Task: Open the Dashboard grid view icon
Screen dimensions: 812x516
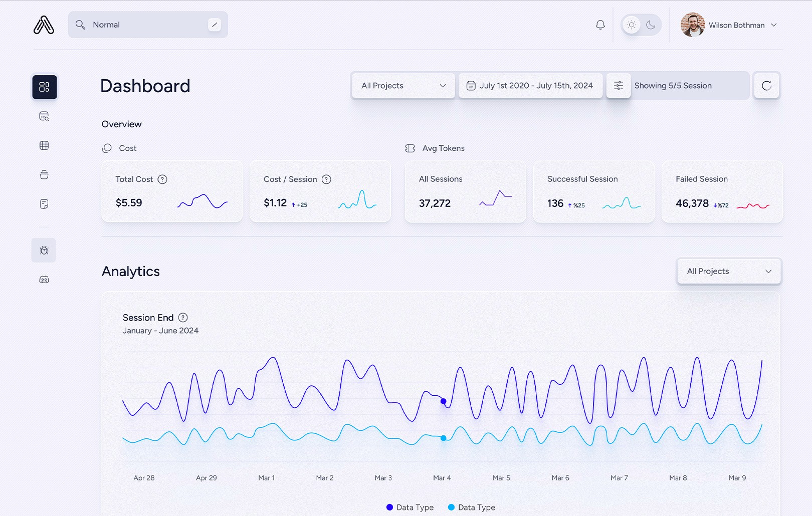Action: point(45,87)
